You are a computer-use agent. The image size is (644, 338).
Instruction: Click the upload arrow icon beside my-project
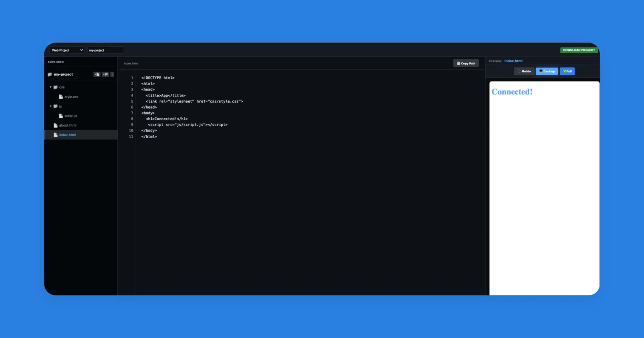click(x=112, y=74)
